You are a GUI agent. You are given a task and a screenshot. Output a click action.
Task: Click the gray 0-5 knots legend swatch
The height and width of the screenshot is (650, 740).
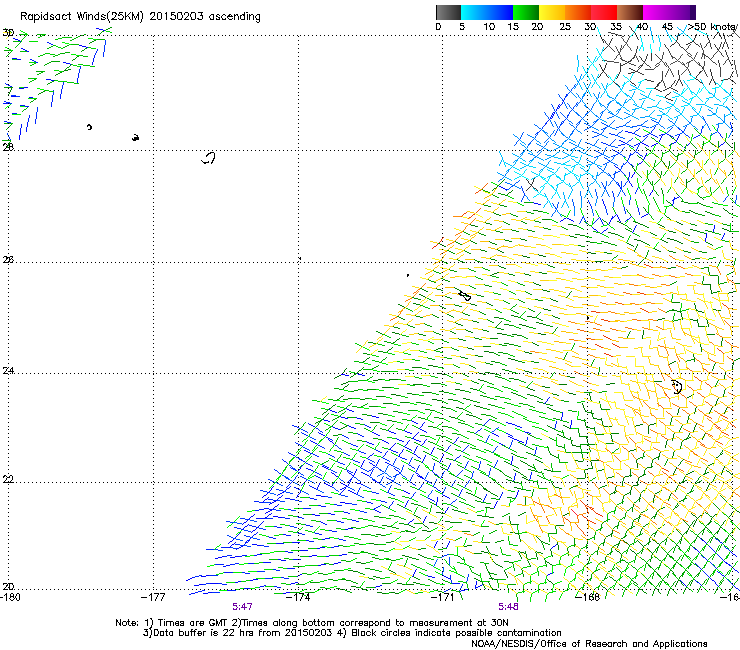[448, 12]
